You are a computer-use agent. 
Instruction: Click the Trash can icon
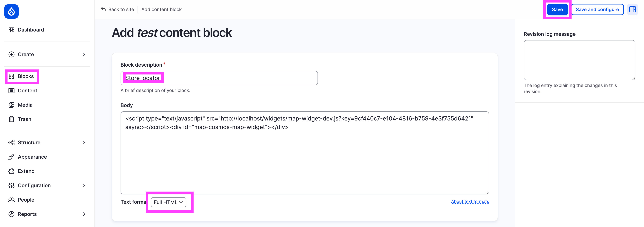(11, 119)
